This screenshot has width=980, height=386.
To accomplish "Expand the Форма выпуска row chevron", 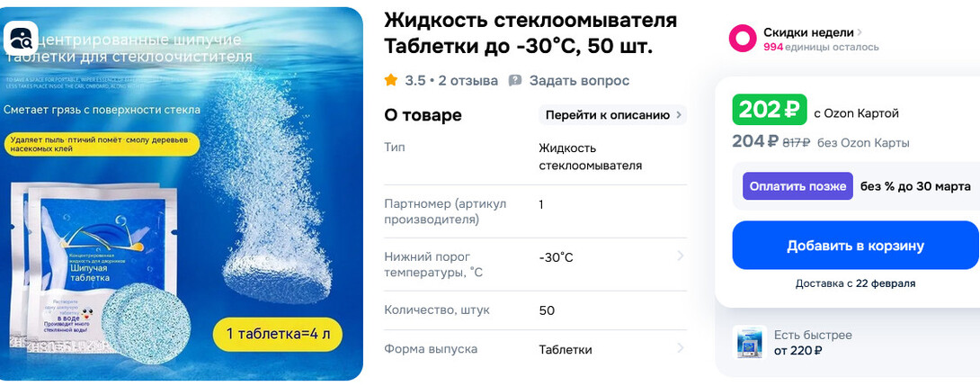I will coord(680,348).
